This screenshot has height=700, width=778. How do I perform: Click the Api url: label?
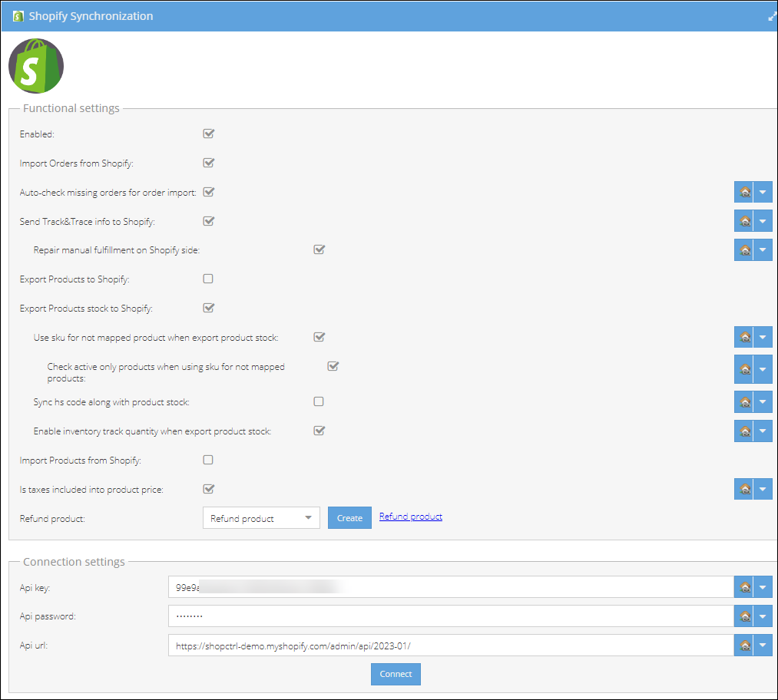[33, 645]
